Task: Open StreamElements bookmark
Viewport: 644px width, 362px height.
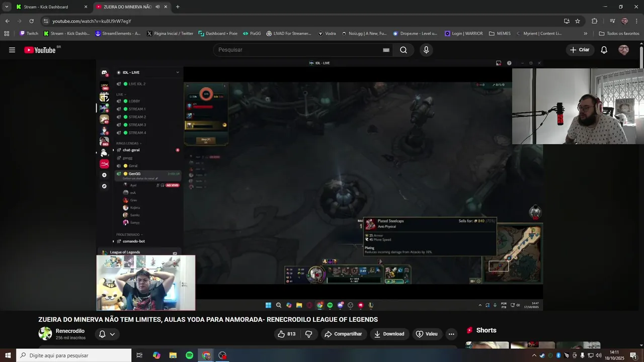Action: pos(118,33)
